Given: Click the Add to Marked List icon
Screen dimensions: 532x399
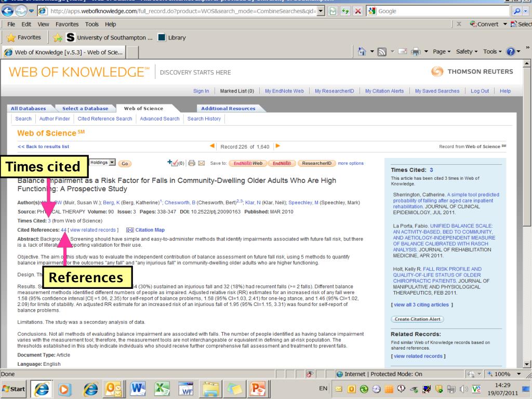Looking at the screenshot, I should (172, 163).
